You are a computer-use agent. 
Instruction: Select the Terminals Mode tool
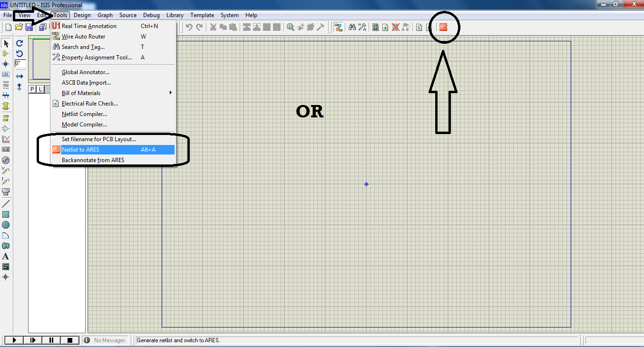pos(6,118)
